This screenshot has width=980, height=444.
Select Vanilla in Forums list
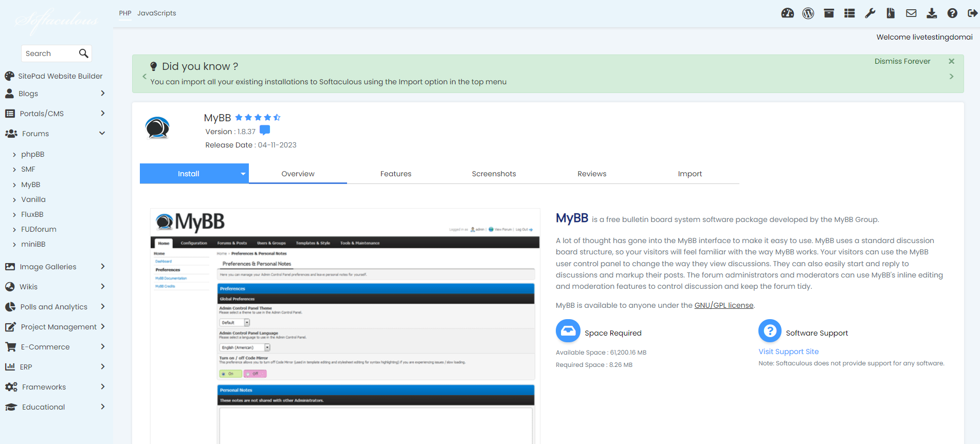click(33, 199)
